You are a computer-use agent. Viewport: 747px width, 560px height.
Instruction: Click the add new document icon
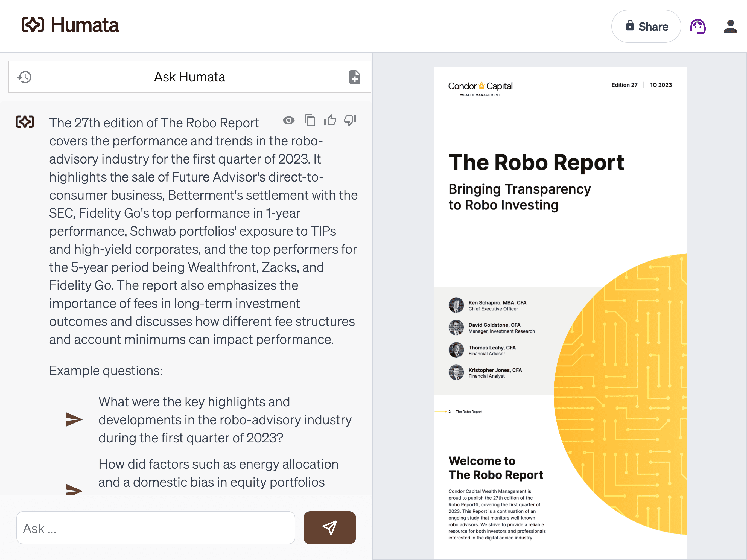click(354, 77)
